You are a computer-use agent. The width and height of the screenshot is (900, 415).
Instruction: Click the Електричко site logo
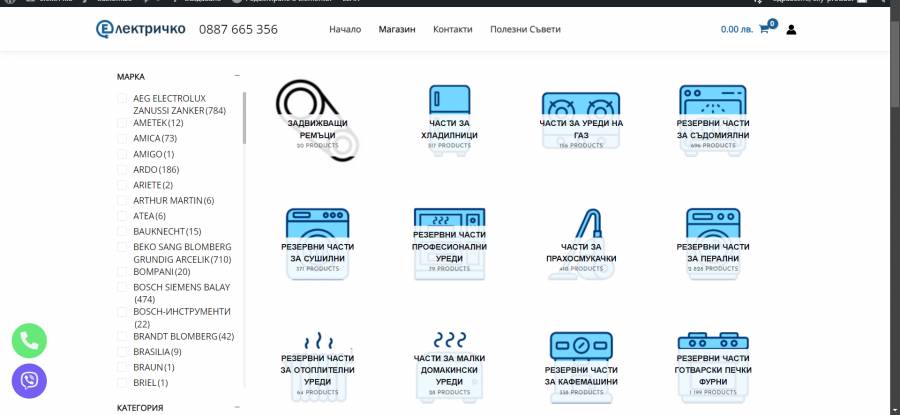click(x=141, y=29)
